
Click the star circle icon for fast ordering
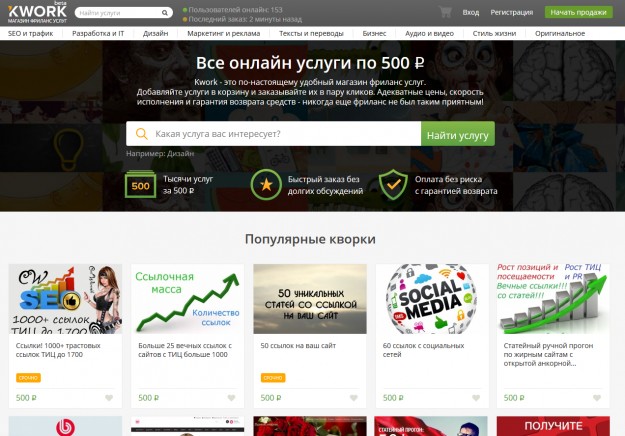[x=266, y=185]
